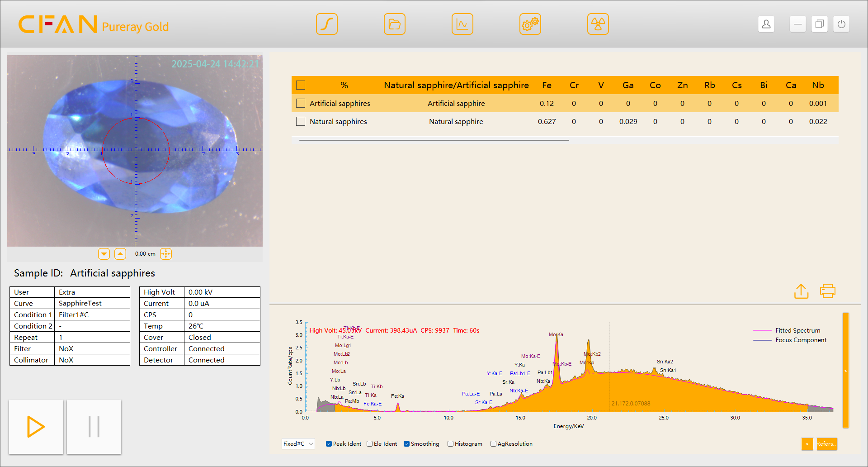Viewport: 868px width, 467px height.
Task: Click the gemstone camera image
Action: [135, 151]
